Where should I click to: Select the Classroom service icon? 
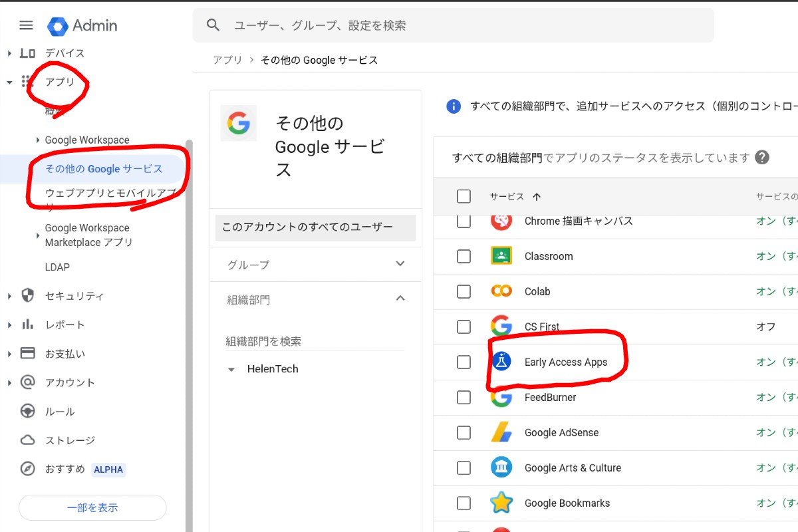[501, 256]
